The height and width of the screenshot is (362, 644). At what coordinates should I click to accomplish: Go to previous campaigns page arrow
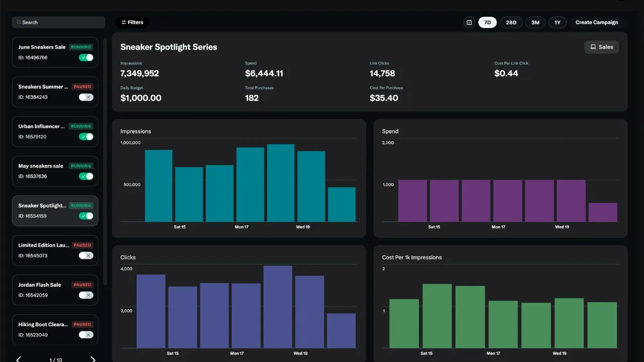click(19, 359)
